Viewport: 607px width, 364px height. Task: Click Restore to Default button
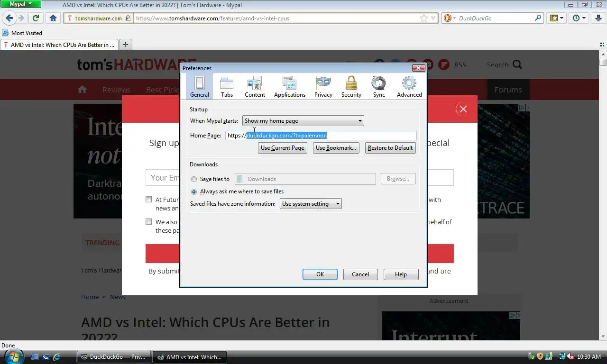pos(390,148)
